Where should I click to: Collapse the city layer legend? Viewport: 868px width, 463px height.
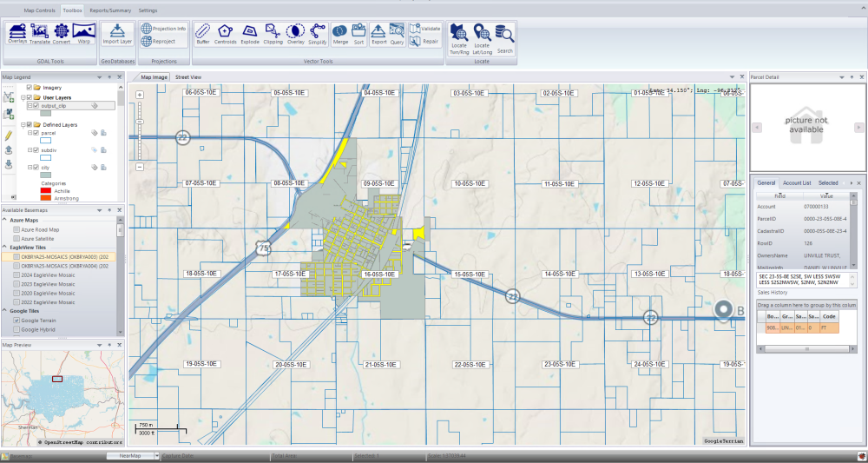(x=30, y=168)
